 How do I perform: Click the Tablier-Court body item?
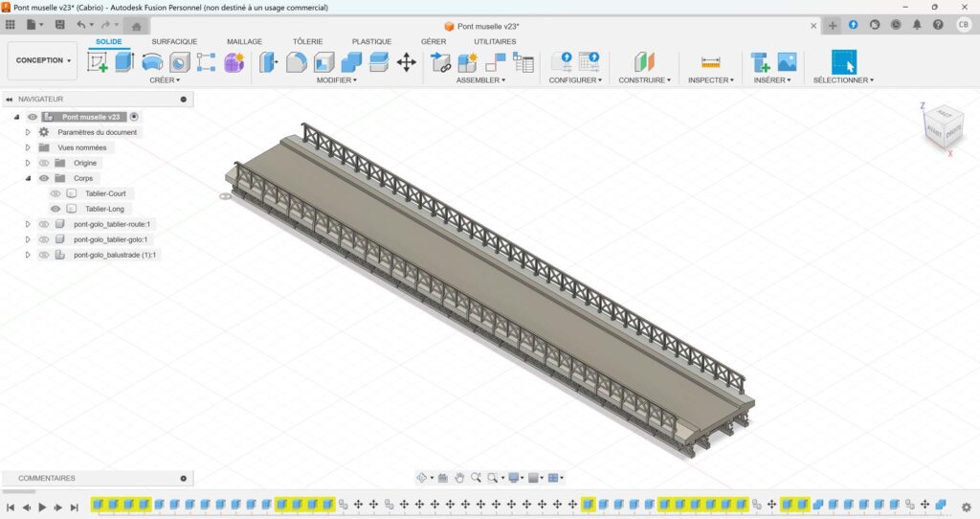point(105,193)
